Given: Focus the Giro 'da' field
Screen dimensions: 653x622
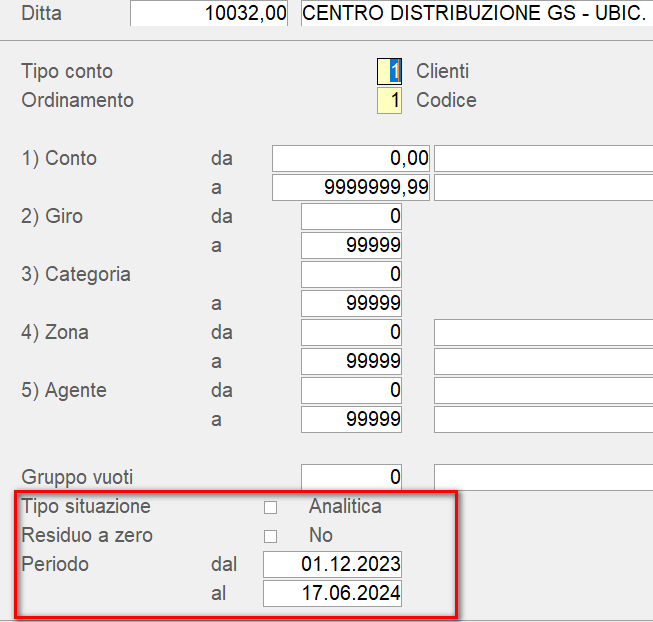Looking at the screenshot, I should click(x=351, y=217).
